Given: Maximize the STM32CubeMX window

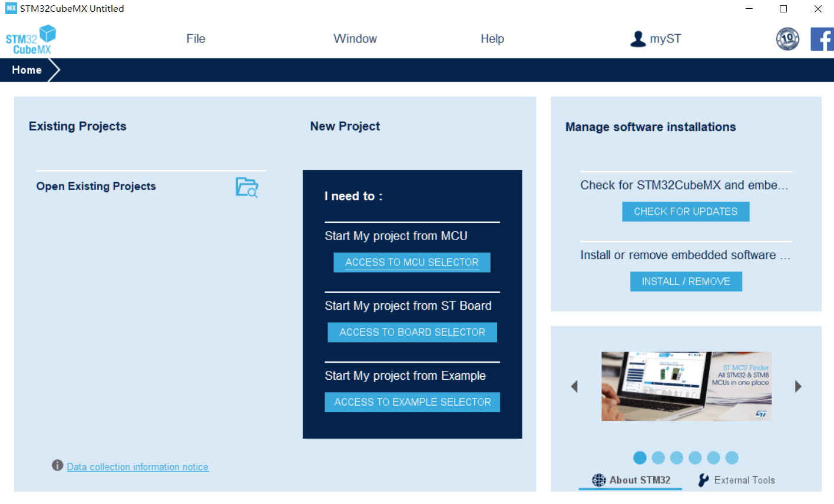Looking at the screenshot, I should click(783, 9).
